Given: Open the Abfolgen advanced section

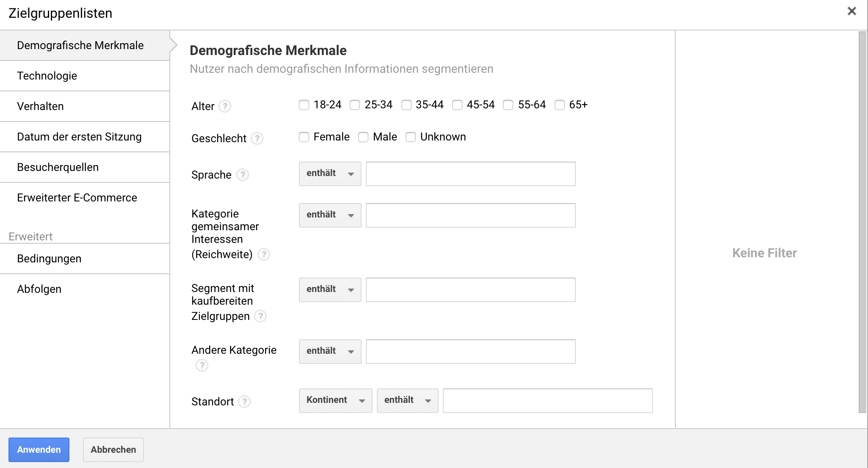Looking at the screenshot, I should [x=85, y=289].
